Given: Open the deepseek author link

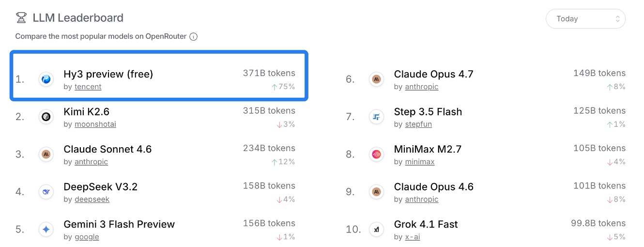Looking at the screenshot, I should point(92,200).
